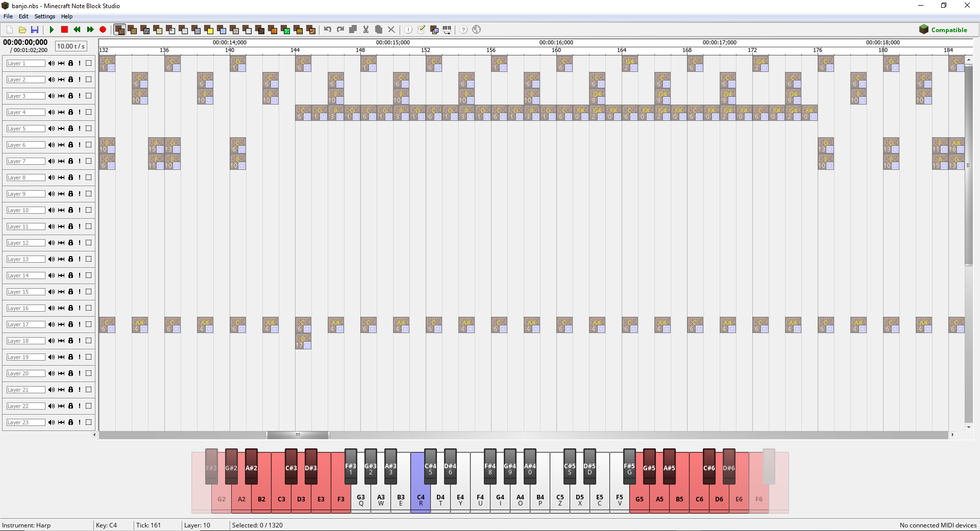Open help with the question mark icon
Viewport: 980px width, 531px height.
coord(463,30)
